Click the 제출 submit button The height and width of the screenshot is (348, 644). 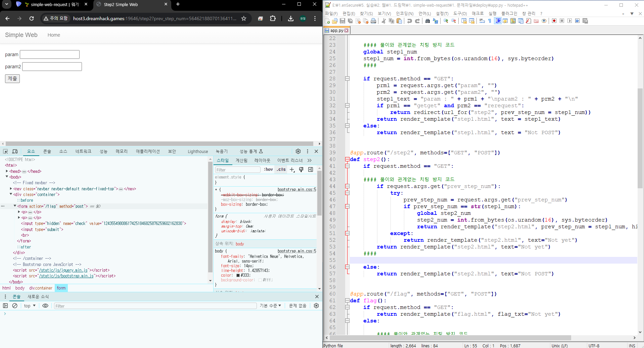click(x=12, y=79)
